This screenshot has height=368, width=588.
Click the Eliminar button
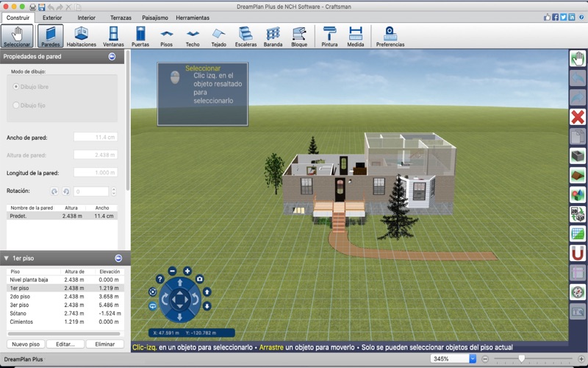pyautogui.click(x=105, y=344)
